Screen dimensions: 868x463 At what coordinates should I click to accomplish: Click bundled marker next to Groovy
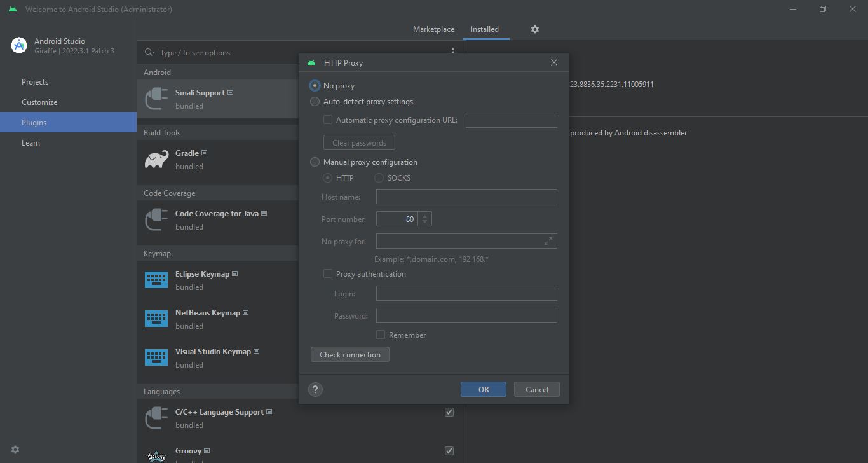[207, 450]
